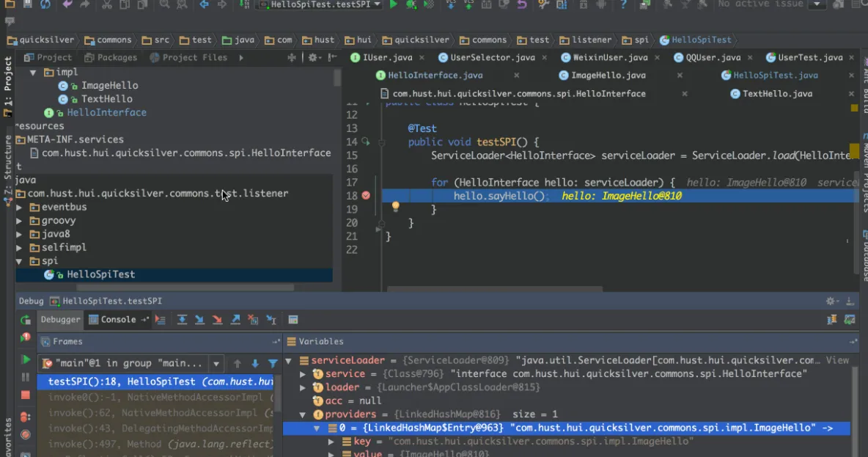868x457 pixels.
Task: Expand the key variable node
Action: 331,442
